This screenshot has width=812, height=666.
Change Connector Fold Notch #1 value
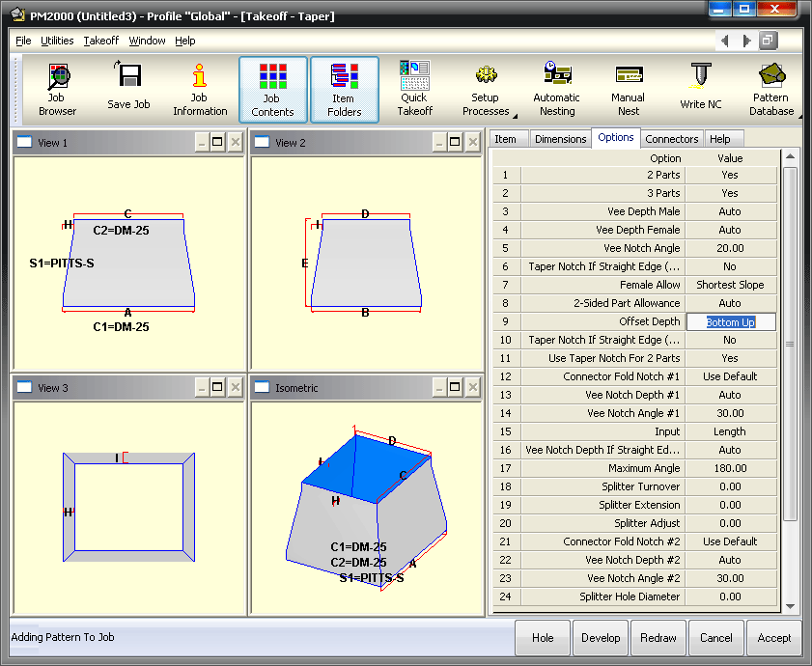pyautogui.click(x=731, y=376)
